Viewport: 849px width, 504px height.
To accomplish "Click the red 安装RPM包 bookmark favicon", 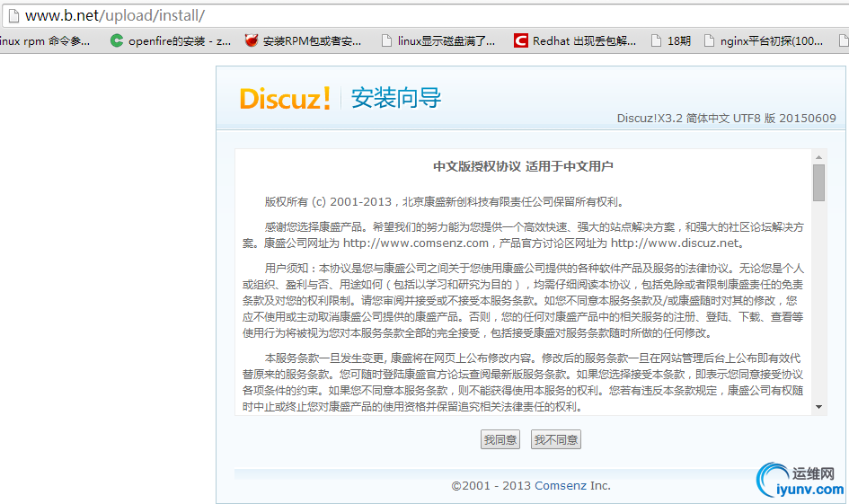I will pos(252,40).
